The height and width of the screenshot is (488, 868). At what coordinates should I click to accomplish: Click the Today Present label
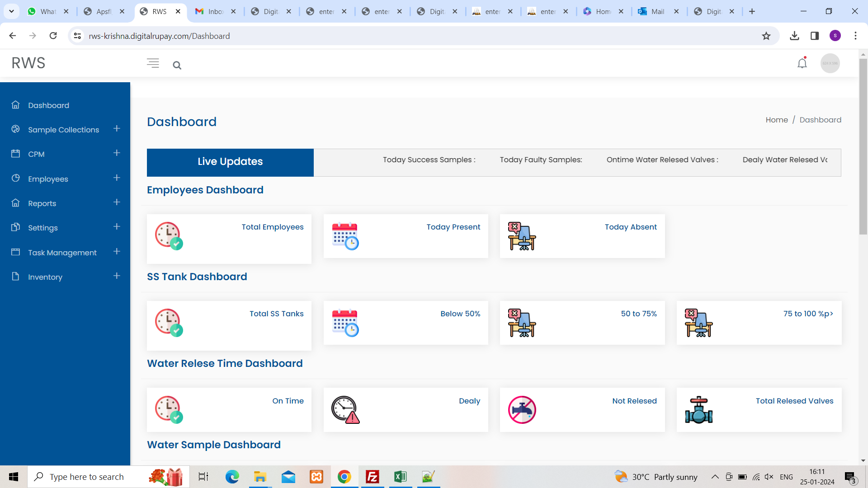click(453, 227)
